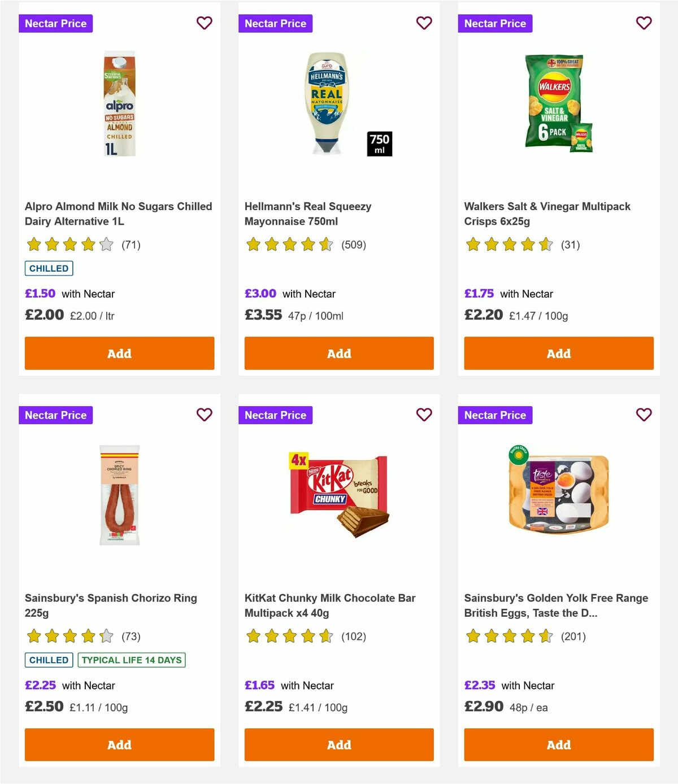678x784 pixels.
Task: Click heart icon on Walkers Salt & Vinegar
Action: 644,23
